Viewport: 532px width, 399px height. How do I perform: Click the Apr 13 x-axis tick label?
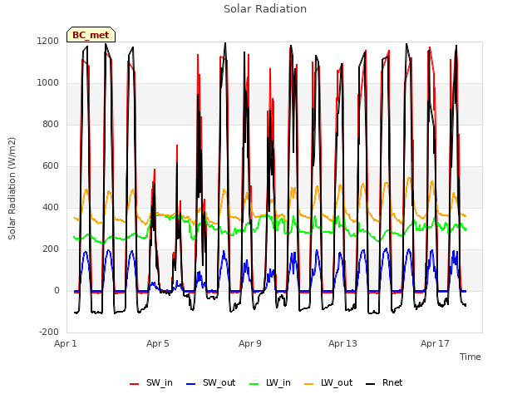(342, 343)
